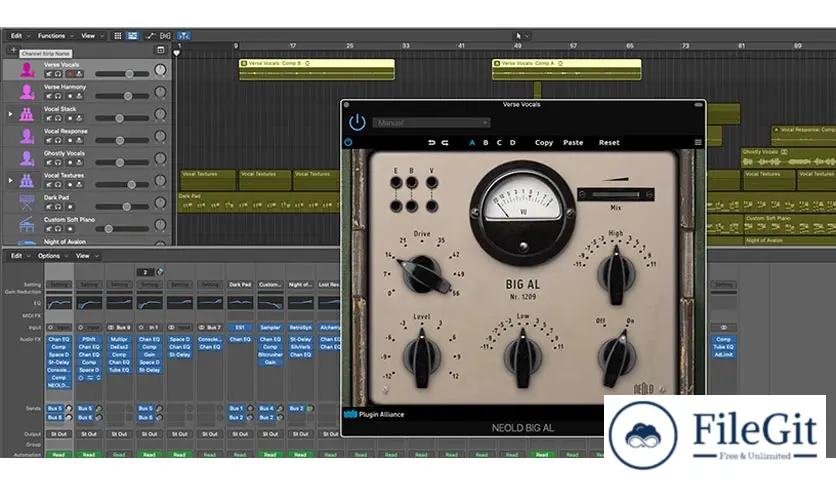Adjust Verse Vocals volume slider

[122, 74]
